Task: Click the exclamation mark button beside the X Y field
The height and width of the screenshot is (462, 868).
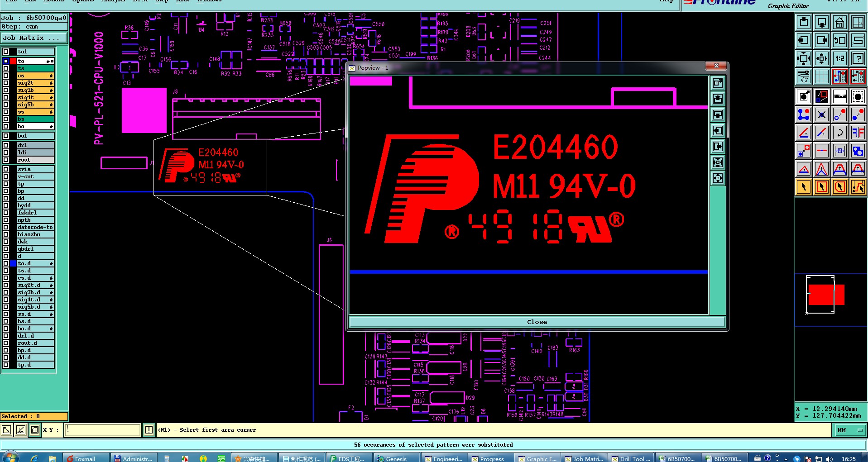Action: (x=149, y=430)
